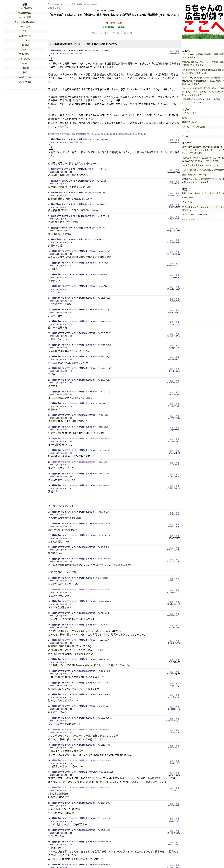Show all posts with 全部

point(94,33)
